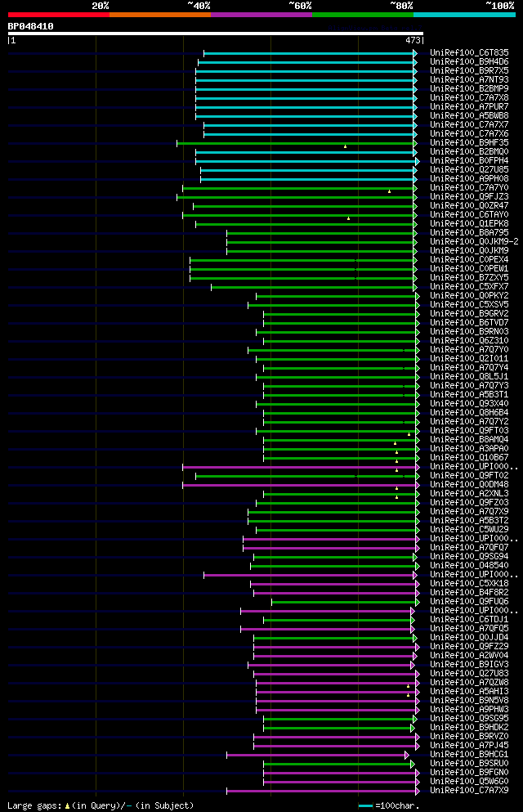This screenshot has height=812, width=523.
Task: Open the UniRef100_Q1EPK8 entry
Action: coord(469,224)
